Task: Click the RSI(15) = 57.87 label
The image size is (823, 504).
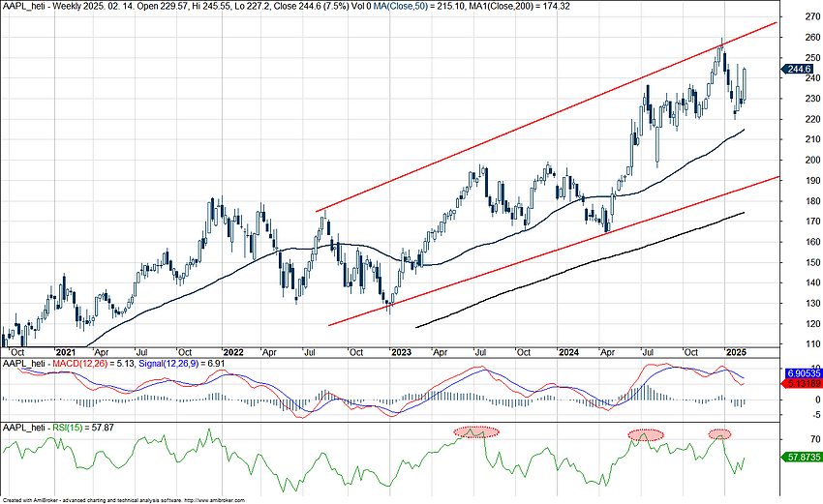Action: pyautogui.click(x=83, y=428)
